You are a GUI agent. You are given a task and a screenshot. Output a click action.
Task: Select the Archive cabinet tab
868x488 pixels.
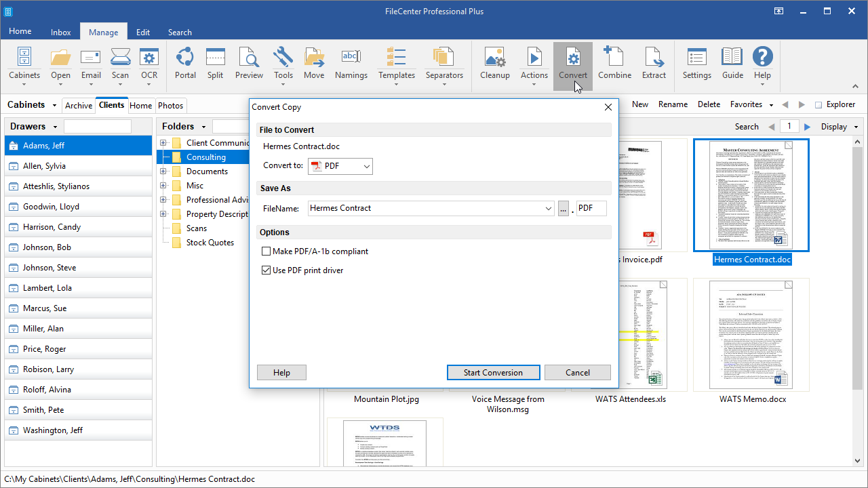(79, 106)
